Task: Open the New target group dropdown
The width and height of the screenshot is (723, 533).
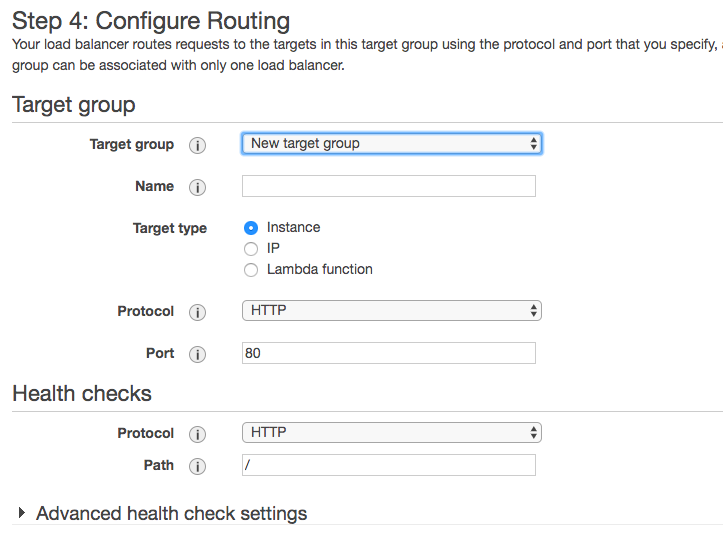Action: coord(391,144)
